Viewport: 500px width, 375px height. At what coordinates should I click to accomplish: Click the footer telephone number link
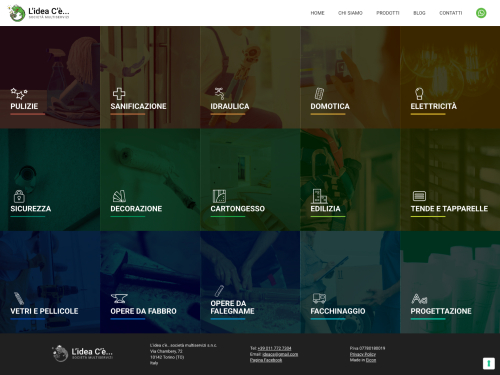coord(274,348)
